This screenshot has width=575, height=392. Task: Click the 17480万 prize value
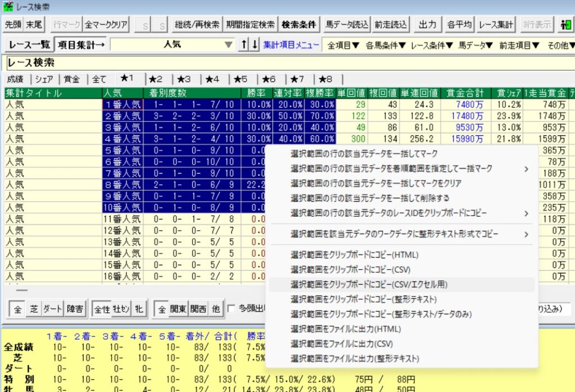[467, 116]
